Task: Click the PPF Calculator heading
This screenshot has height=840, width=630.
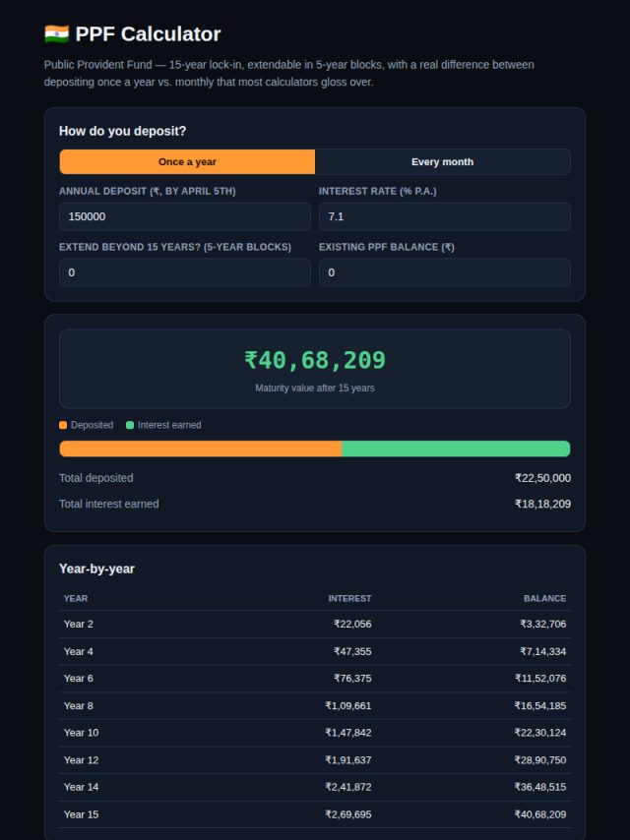Action: (148, 34)
